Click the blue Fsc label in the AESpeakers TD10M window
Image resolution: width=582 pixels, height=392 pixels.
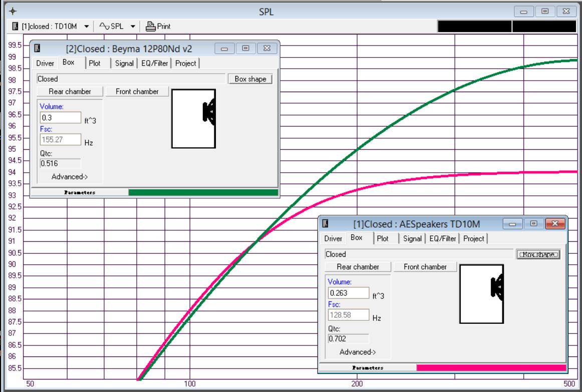pos(334,304)
